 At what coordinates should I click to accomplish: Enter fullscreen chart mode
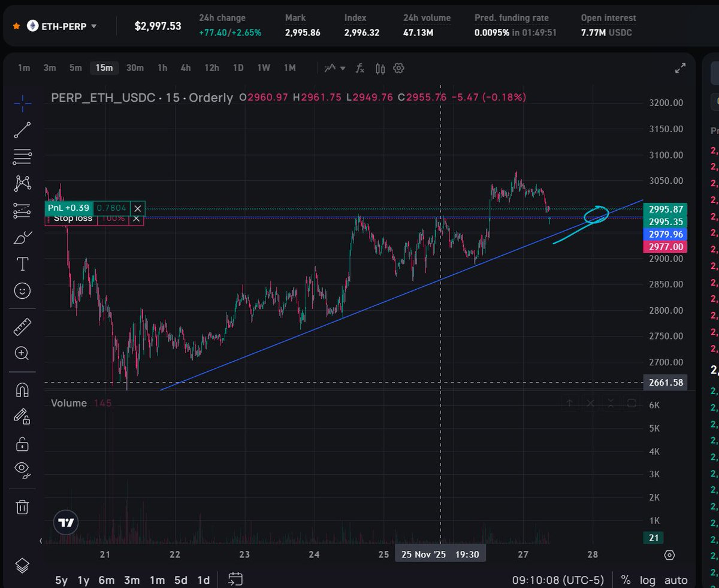680,68
